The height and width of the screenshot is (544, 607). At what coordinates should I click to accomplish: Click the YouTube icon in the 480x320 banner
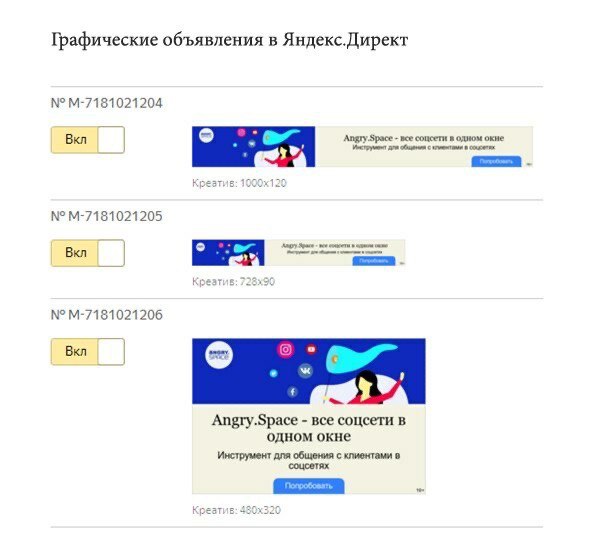(x=311, y=349)
